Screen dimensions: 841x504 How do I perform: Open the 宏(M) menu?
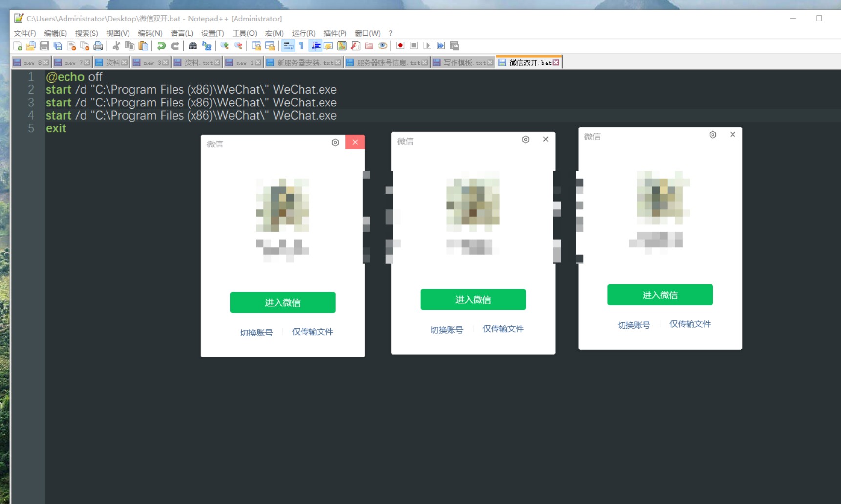[x=274, y=33]
